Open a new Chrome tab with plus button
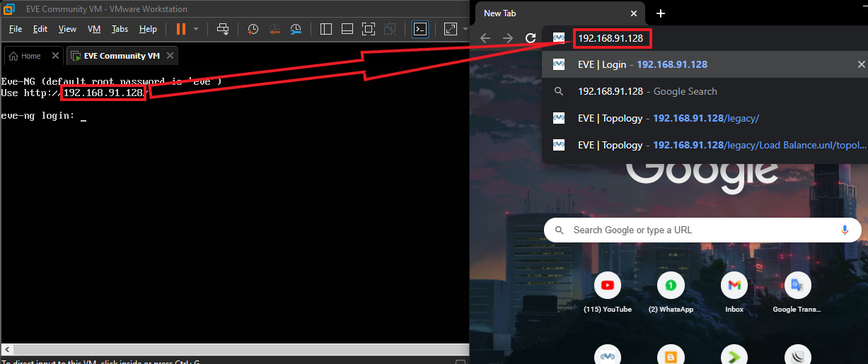The height and width of the screenshot is (364, 868). 661,13
